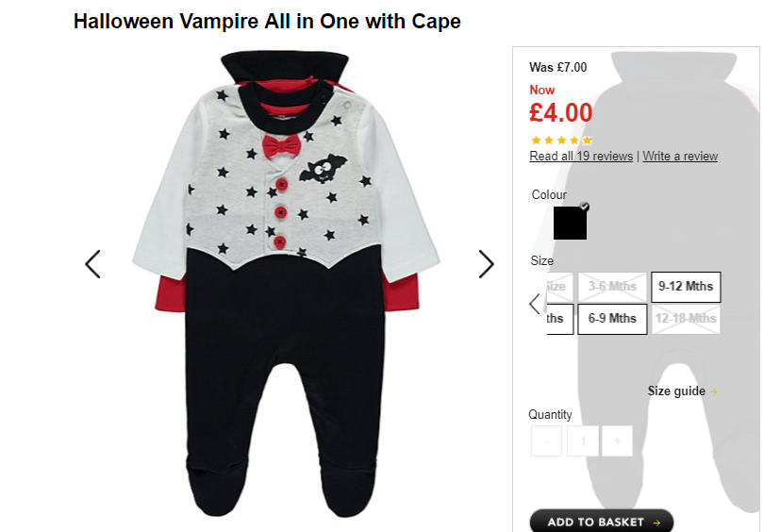The image size is (764, 532).
Task: Add the item with Add to Basket
Action: [602, 521]
